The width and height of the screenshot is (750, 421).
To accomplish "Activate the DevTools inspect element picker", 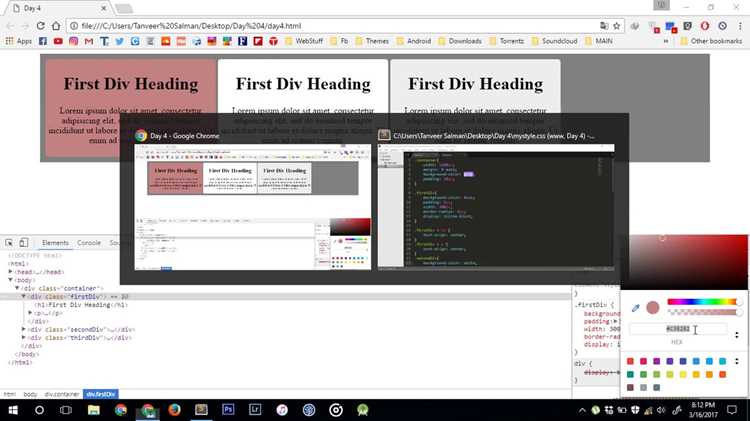I will click(9, 243).
